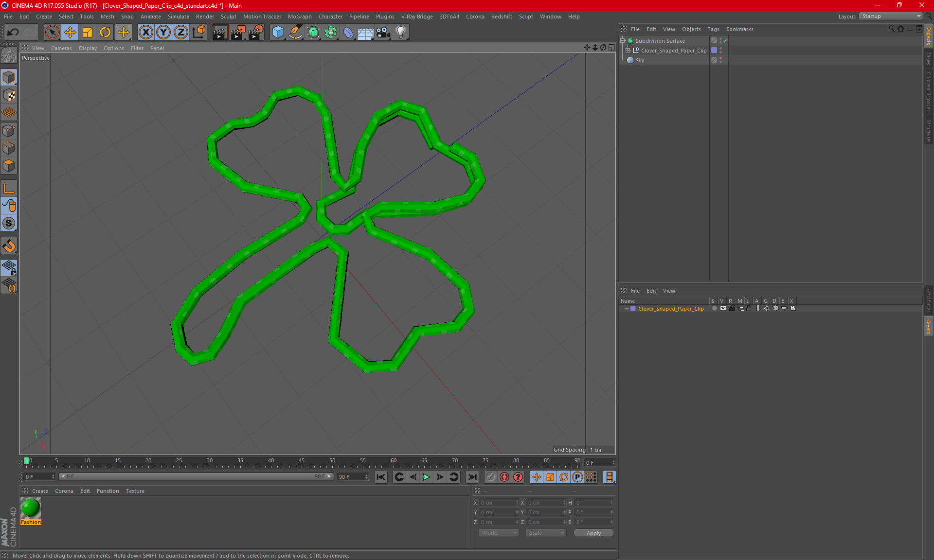Click the Corona render tab
934x560 pixels.
[x=65, y=490]
